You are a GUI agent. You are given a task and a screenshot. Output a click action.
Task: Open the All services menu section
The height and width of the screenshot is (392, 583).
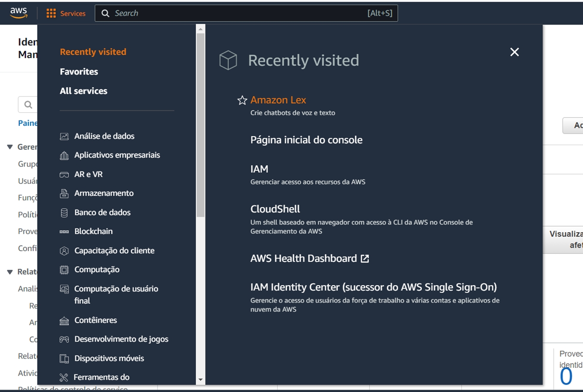pos(84,91)
